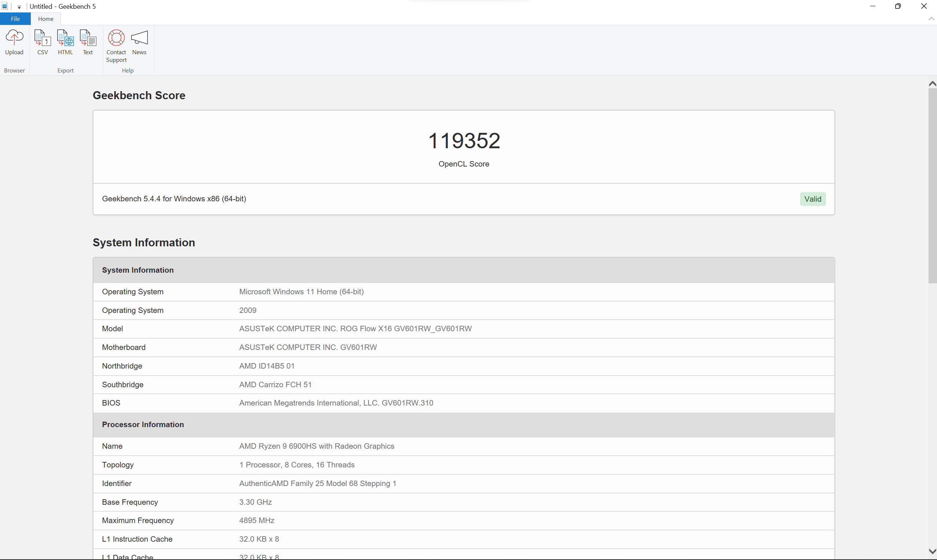Click the Southbridge row label

point(123,385)
